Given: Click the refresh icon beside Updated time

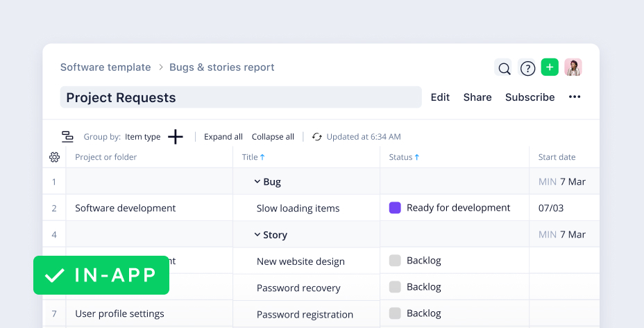Looking at the screenshot, I should 317,137.
